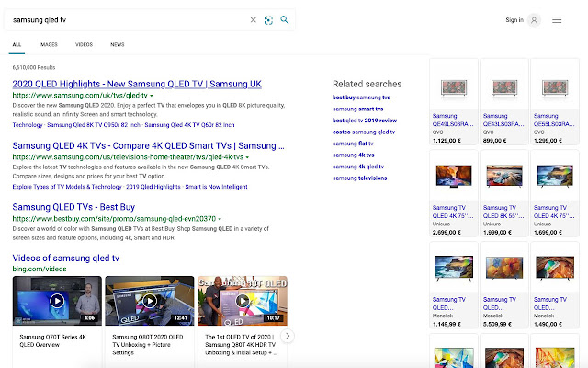This screenshot has width=588, height=368.
Task: Select related search samsung 4k tvs
Action: click(353, 155)
